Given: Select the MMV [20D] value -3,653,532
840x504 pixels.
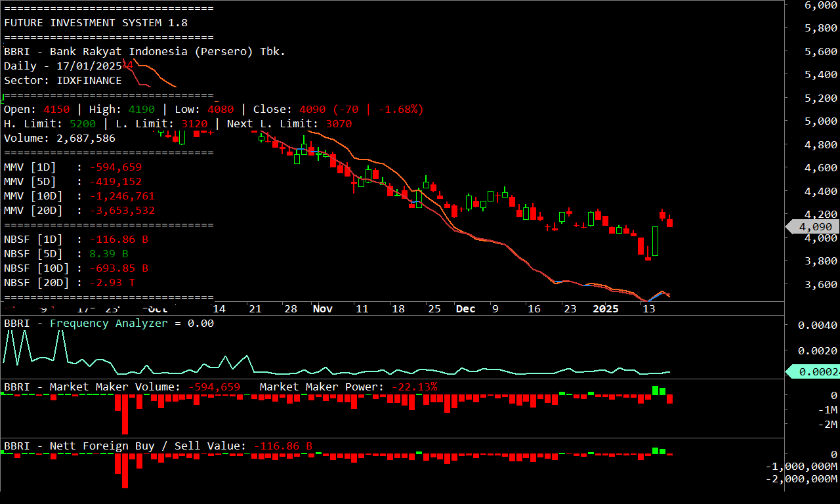Looking at the screenshot, I should [x=122, y=210].
